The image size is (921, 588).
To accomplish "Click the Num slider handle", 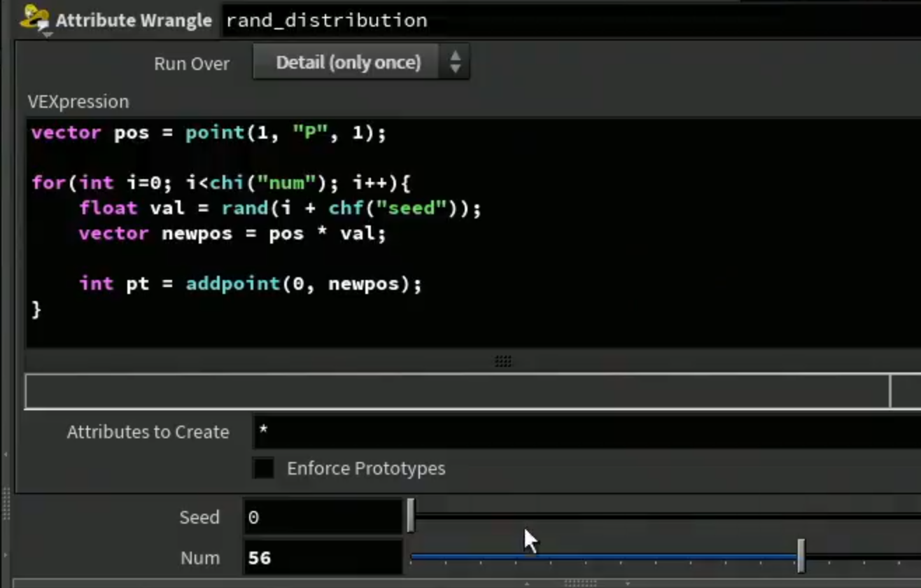I will (x=801, y=557).
